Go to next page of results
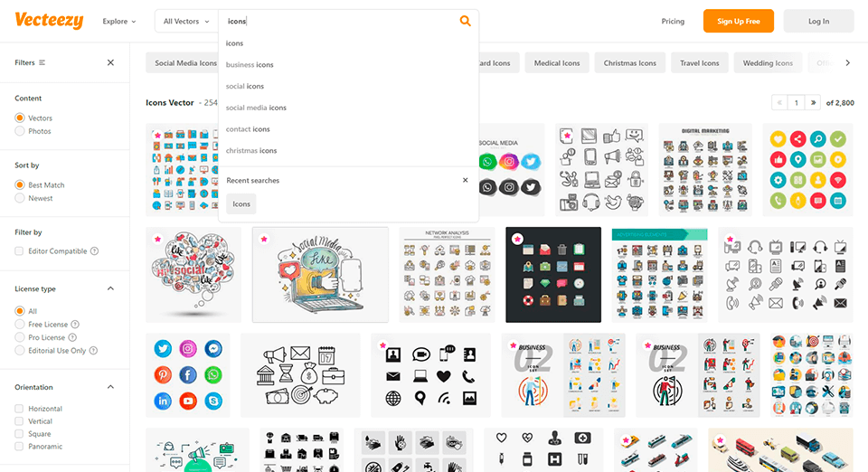Viewport: 868px width, 472px height. (x=813, y=103)
